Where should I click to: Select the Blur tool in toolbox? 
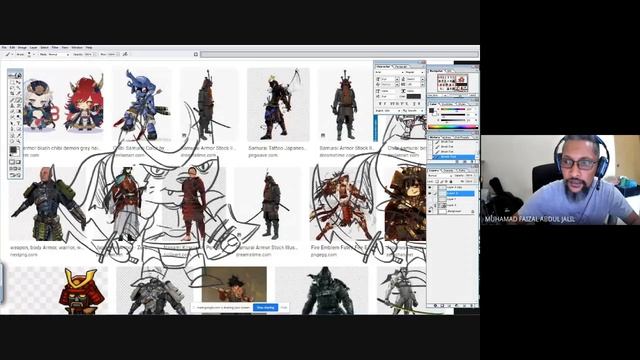(x=12, y=116)
